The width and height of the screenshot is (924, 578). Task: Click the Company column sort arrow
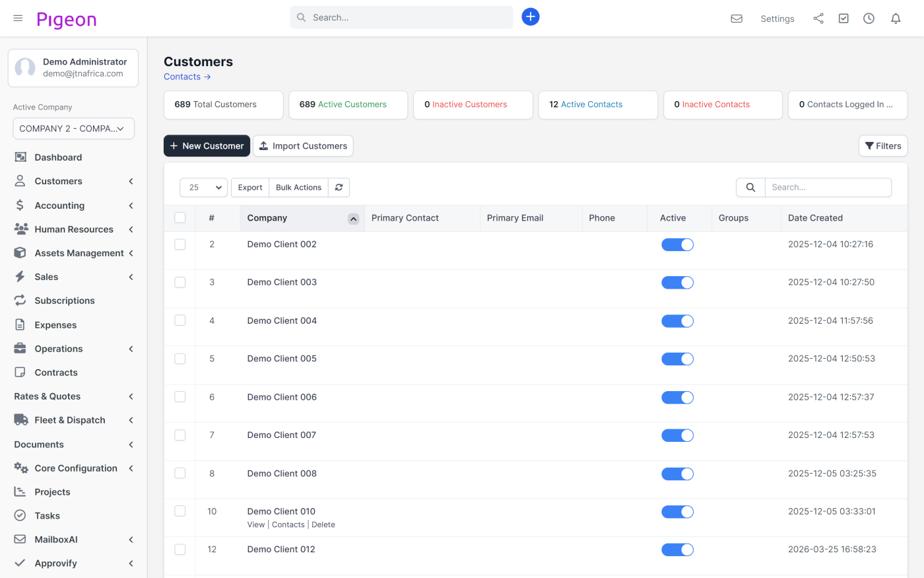(x=354, y=219)
